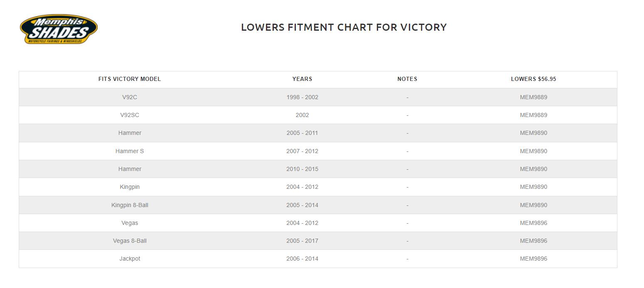Viewport: 644px width, 288px height.
Task: Select the Hammer S model cell
Action: pos(130,151)
